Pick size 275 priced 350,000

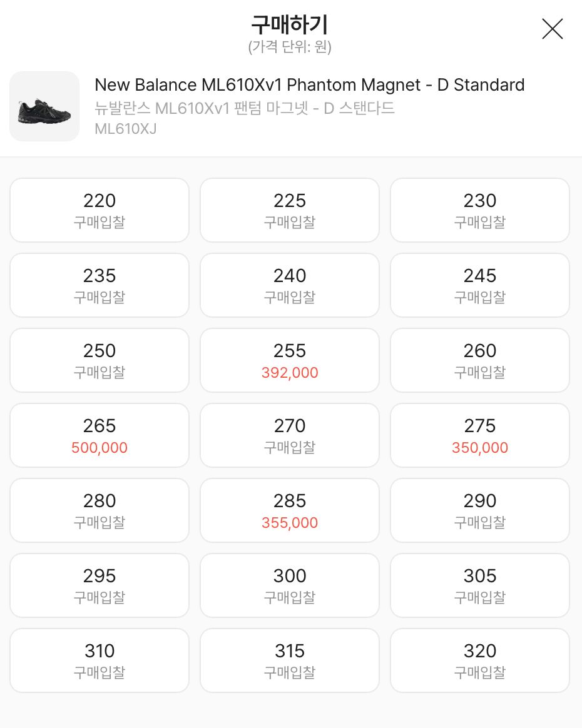click(480, 435)
